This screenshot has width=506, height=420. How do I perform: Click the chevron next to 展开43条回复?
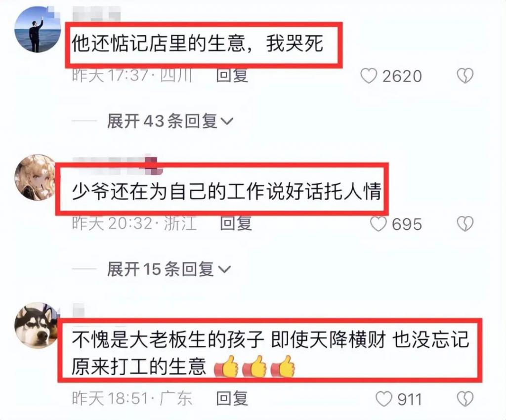[226, 122]
